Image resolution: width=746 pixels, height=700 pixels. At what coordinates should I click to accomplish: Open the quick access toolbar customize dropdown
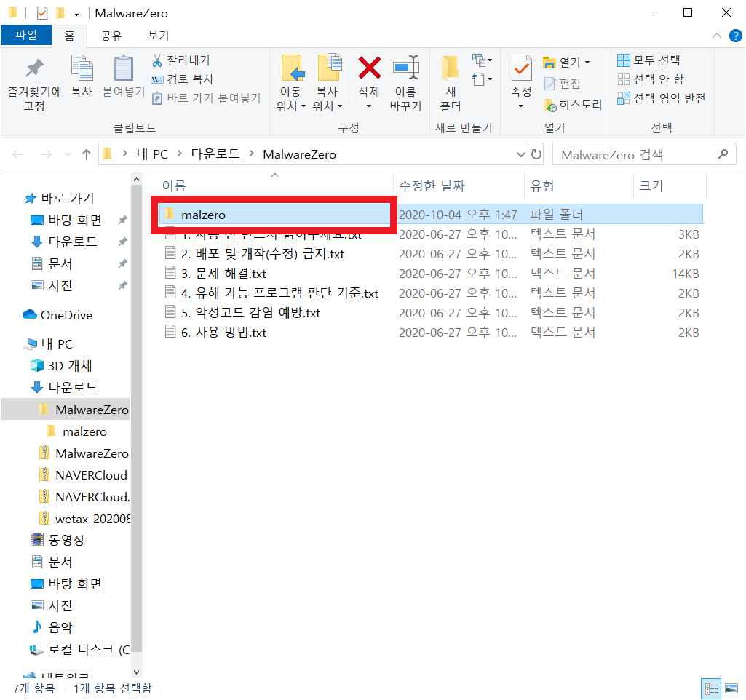click(76, 13)
